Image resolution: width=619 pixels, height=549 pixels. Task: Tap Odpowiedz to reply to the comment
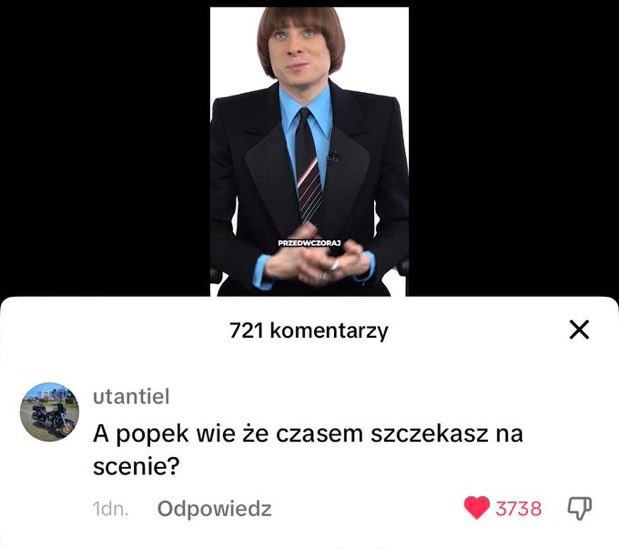pos(214,509)
